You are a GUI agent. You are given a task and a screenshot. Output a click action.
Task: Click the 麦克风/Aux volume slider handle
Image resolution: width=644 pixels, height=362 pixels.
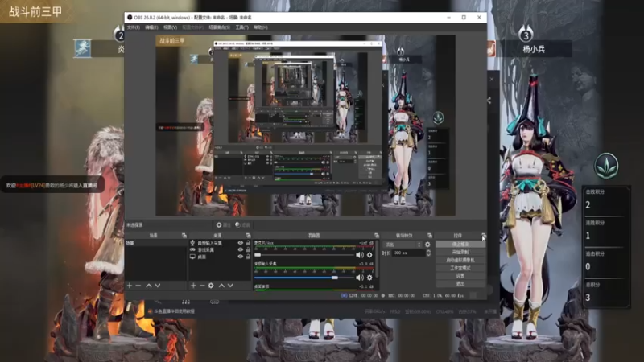click(258, 255)
